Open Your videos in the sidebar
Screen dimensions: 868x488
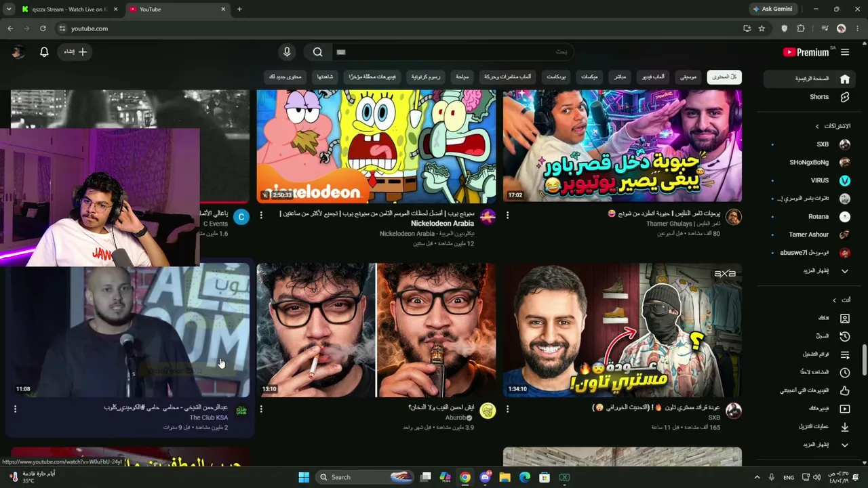click(x=808, y=409)
